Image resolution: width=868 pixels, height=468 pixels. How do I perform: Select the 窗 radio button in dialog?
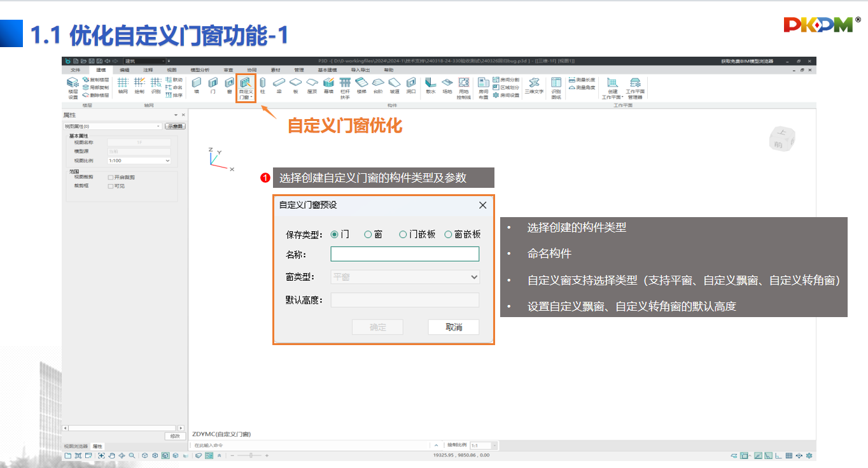pos(368,234)
